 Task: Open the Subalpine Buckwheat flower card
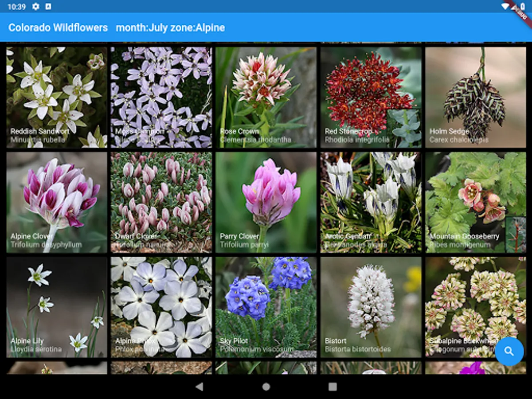(476, 307)
